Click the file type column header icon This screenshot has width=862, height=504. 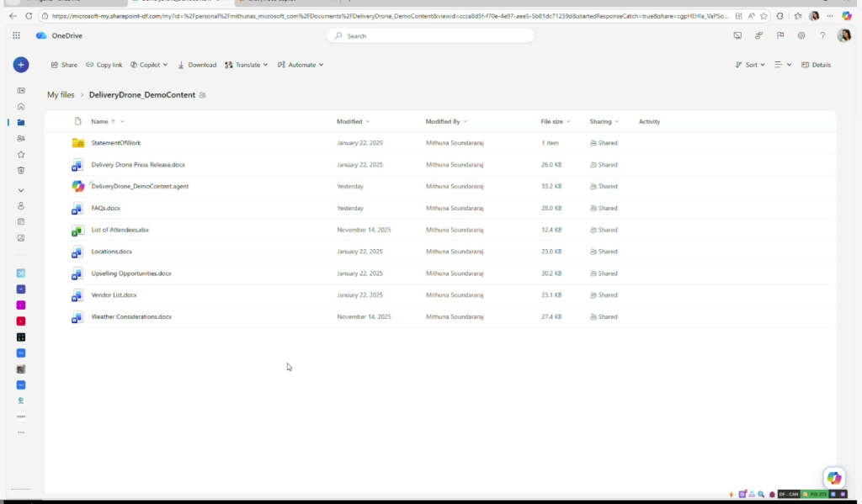(x=78, y=121)
